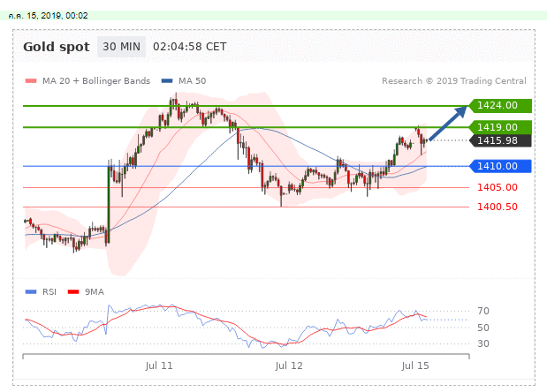Viewport: 547px width, 392px height.
Task: Click the 02:04:58 CET timestamp
Action: pos(189,47)
